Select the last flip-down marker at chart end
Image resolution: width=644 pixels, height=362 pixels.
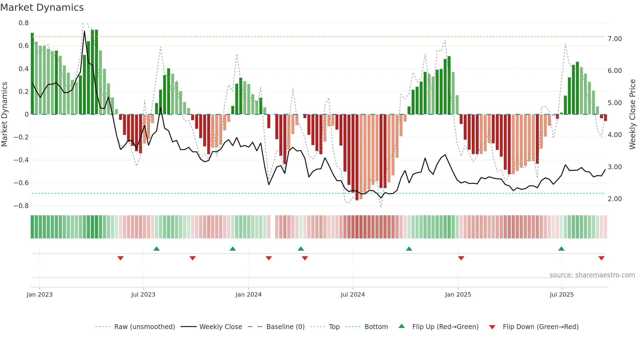pos(601,258)
